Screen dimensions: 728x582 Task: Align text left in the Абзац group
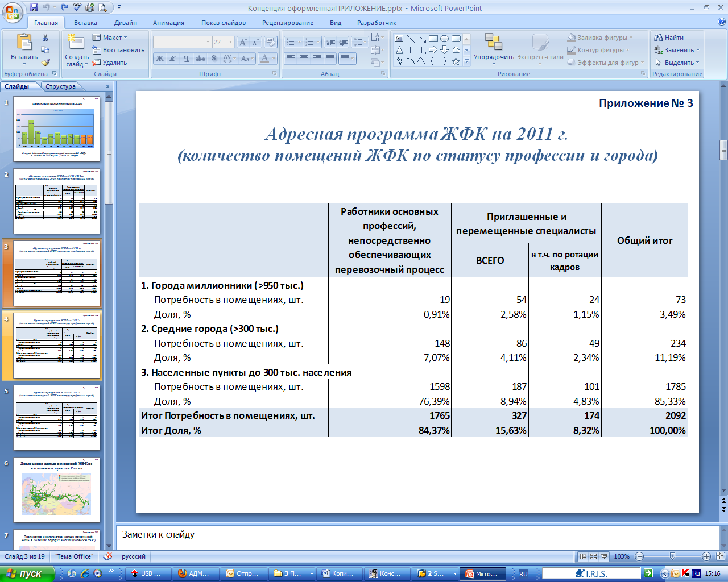pos(291,59)
